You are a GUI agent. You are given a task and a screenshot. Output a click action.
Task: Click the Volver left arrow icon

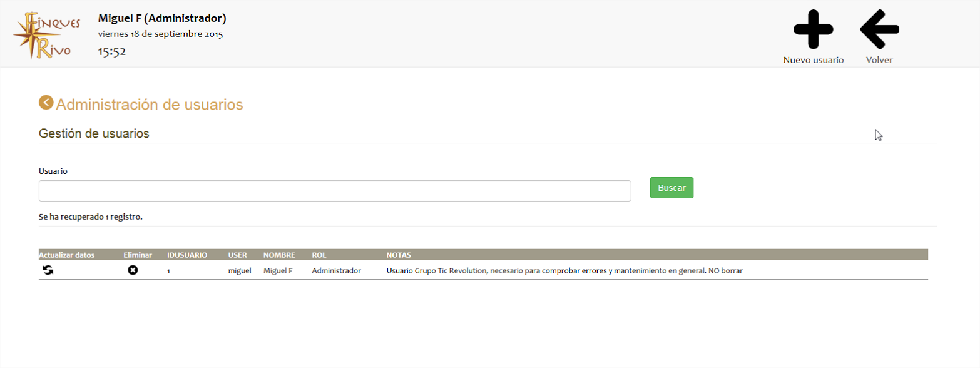coord(879,29)
